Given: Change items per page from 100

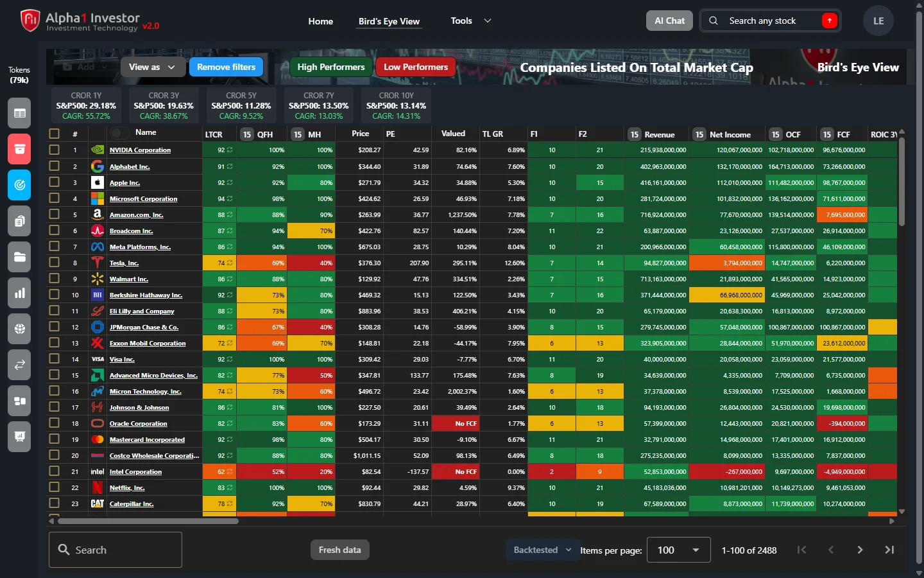Looking at the screenshot, I should (x=678, y=550).
